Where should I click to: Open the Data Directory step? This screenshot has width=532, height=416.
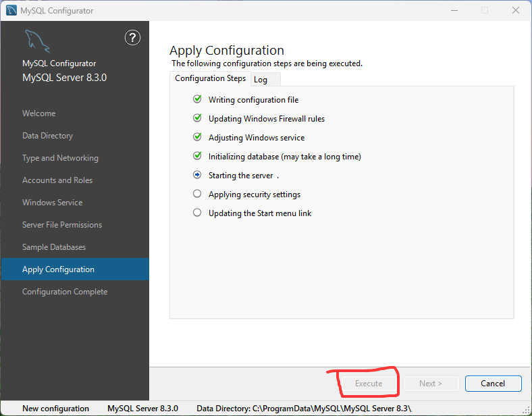coord(47,136)
